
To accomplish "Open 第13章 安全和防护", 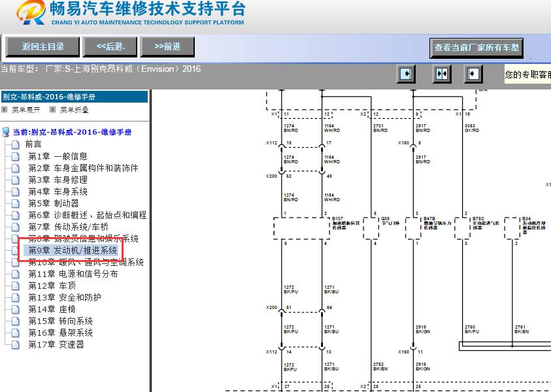I will (x=65, y=297).
